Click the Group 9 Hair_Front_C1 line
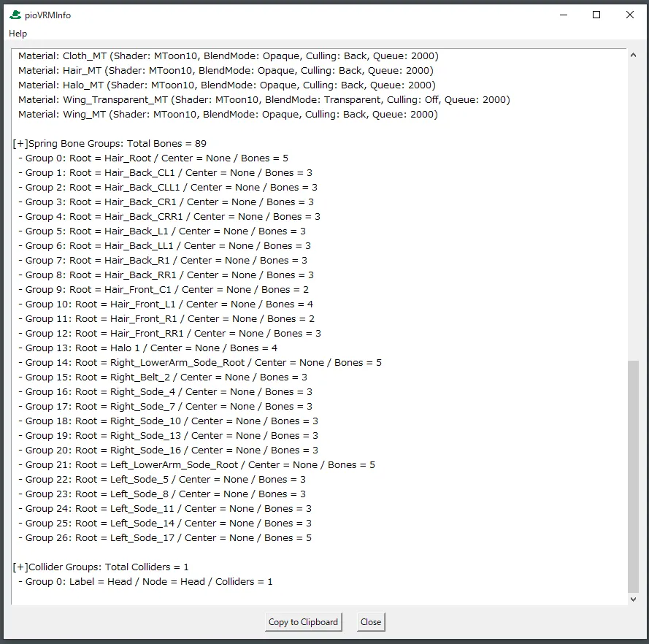This screenshot has width=649, height=644. click(164, 290)
